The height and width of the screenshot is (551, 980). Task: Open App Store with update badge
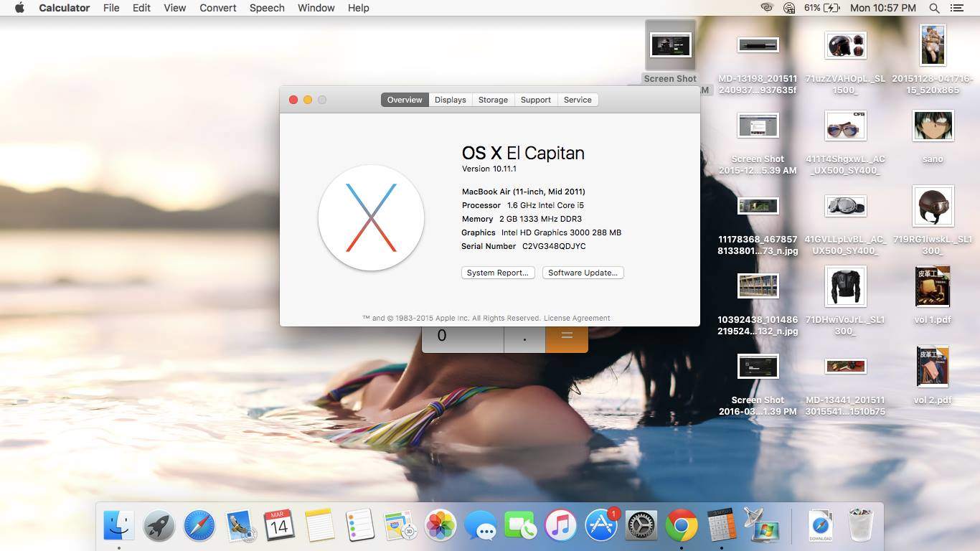(601, 526)
